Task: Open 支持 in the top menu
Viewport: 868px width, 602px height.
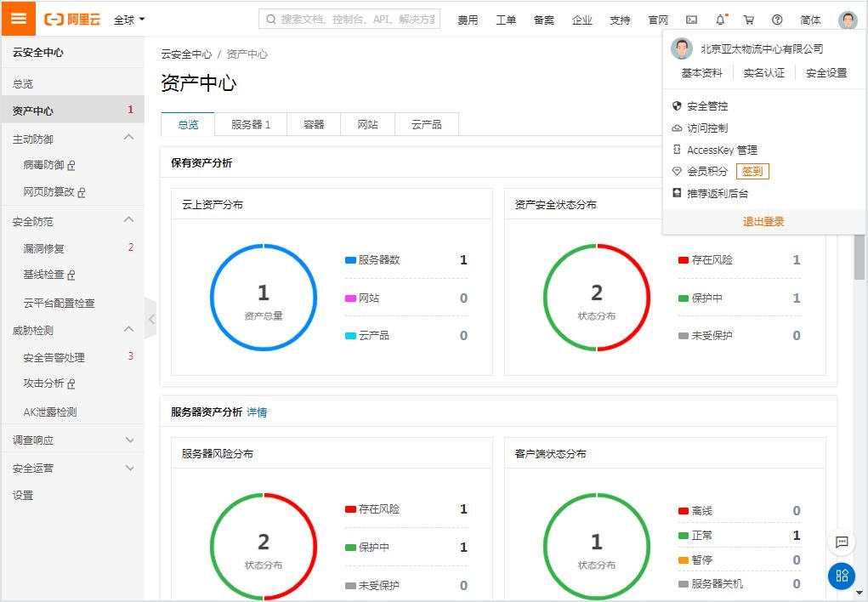Action: [x=620, y=20]
